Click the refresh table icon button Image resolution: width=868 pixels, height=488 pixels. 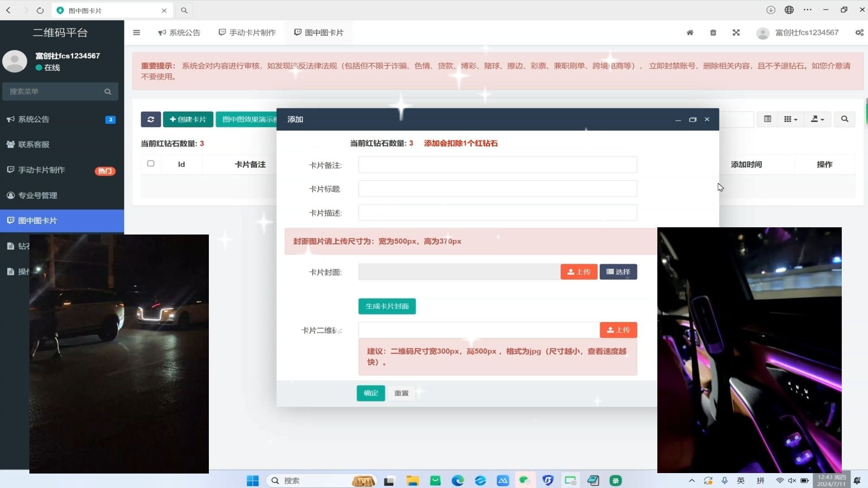tap(151, 119)
